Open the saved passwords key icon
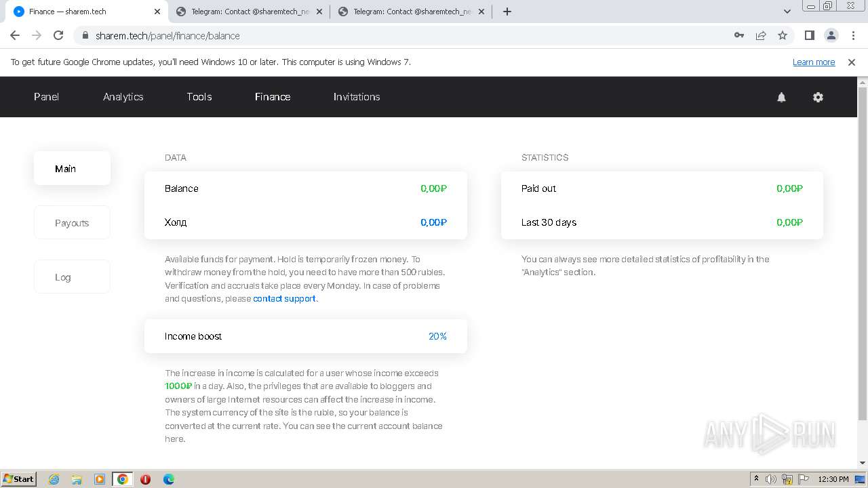The width and height of the screenshot is (868, 488). [739, 35]
